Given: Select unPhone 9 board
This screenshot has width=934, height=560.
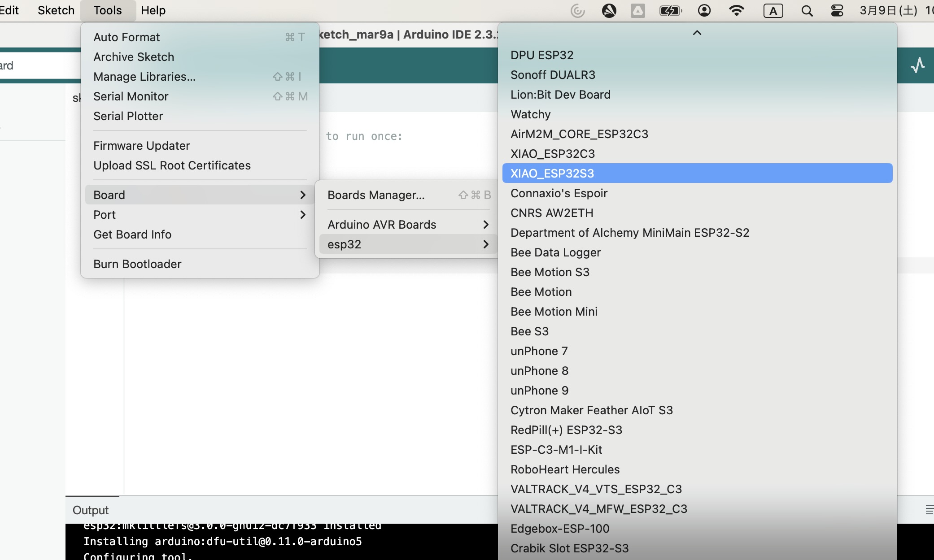Looking at the screenshot, I should click(697, 390).
